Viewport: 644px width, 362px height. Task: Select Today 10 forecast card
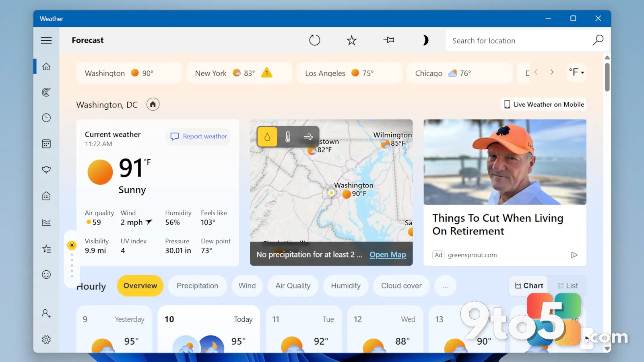click(x=208, y=329)
